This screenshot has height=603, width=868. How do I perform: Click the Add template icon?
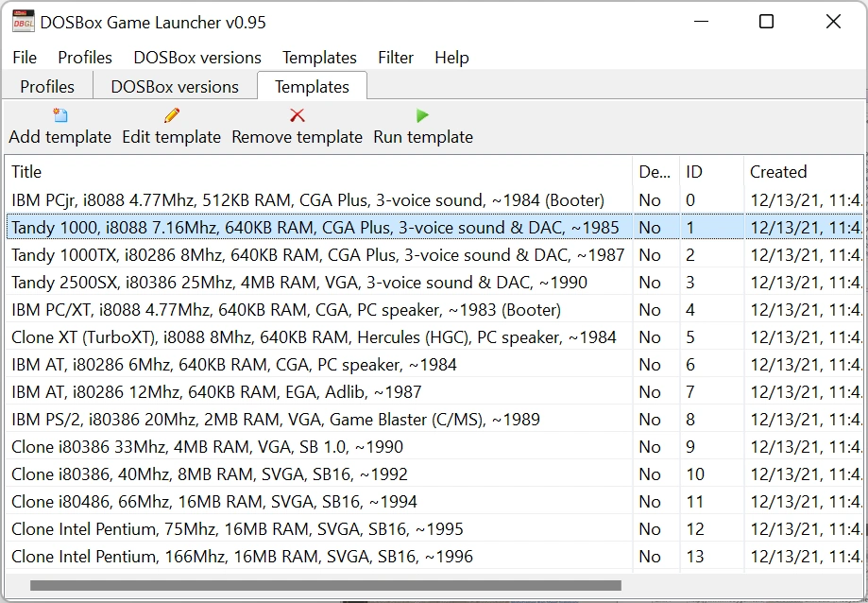click(60, 115)
